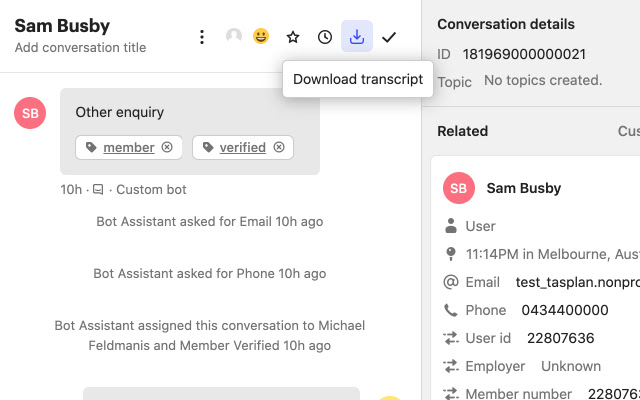Click the Conversation details heading
Viewport: 640px width, 400px height.
pyautogui.click(x=506, y=24)
